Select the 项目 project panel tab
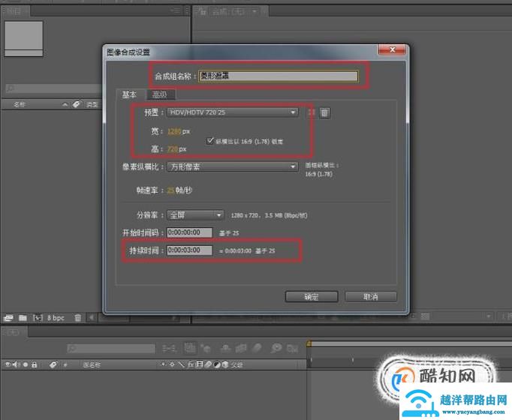This screenshot has width=512, height=420. (14, 11)
